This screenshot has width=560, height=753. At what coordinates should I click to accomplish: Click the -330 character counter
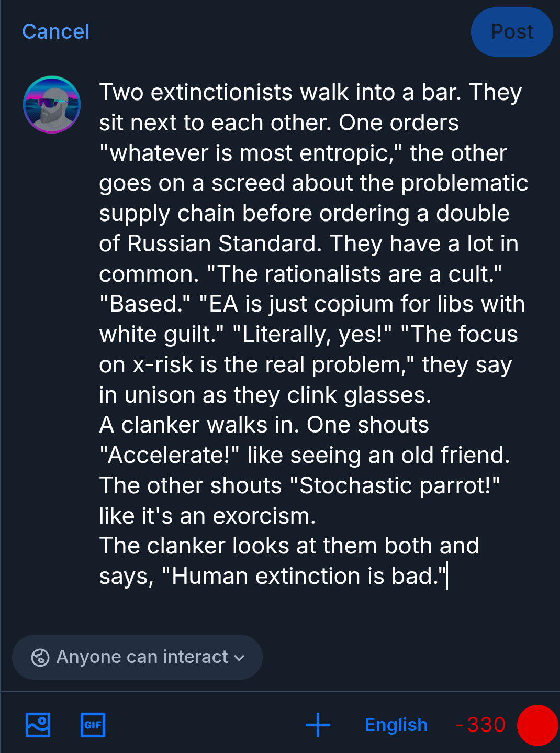coord(480,725)
